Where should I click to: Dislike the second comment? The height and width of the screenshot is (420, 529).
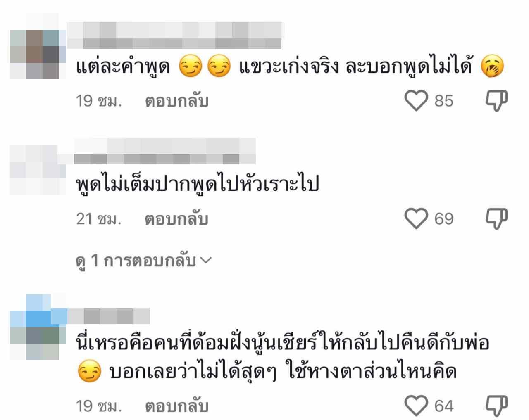point(496,218)
